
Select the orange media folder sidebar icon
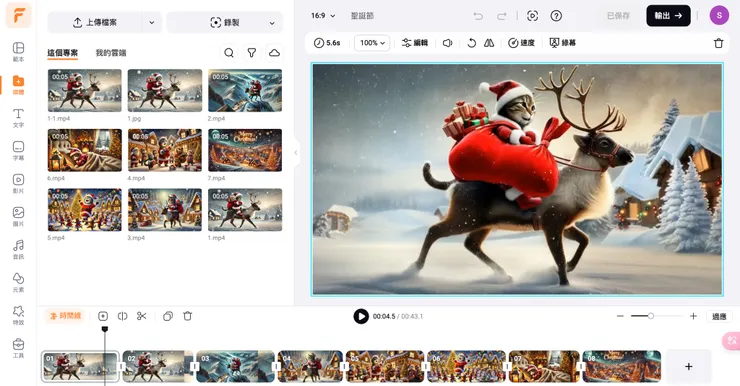click(x=18, y=84)
